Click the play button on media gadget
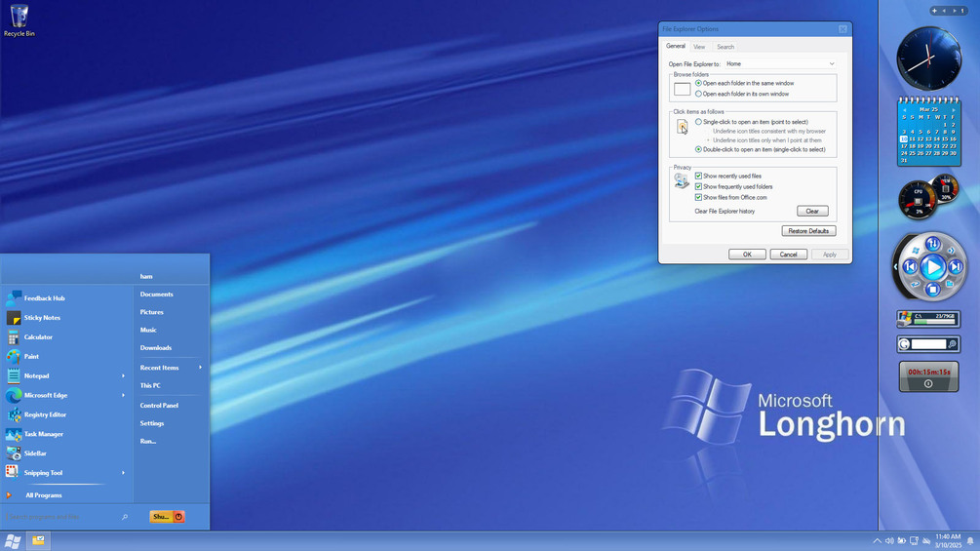The height and width of the screenshot is (551, 980). pos(932,267)
